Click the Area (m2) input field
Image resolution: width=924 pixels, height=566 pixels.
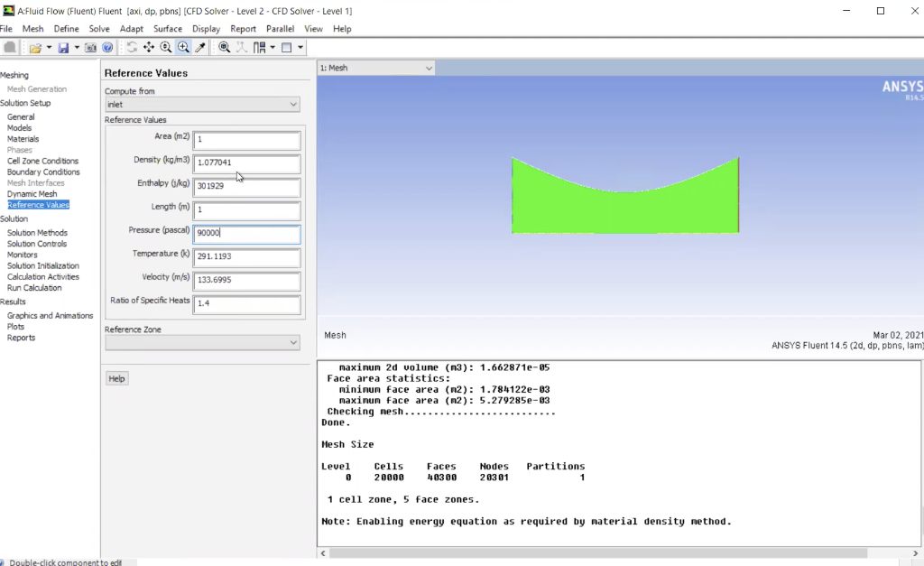point(246,140)
